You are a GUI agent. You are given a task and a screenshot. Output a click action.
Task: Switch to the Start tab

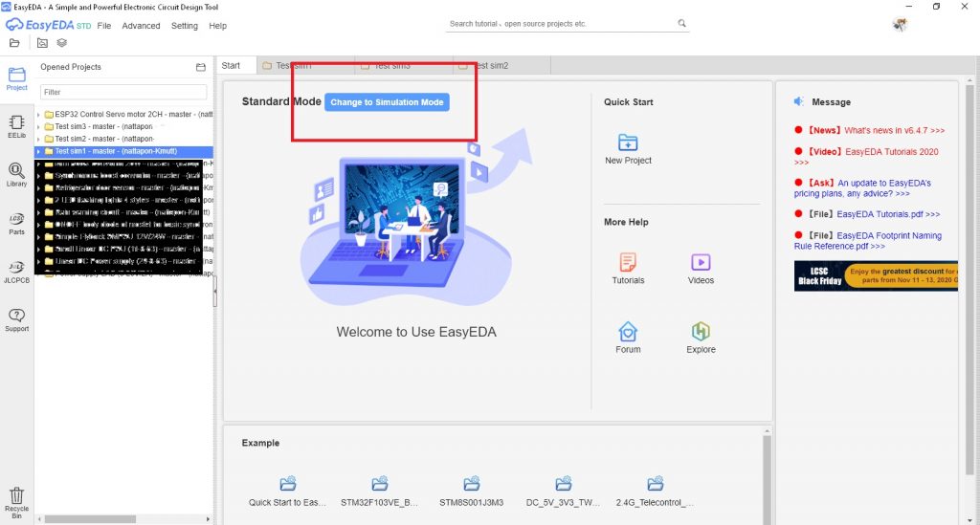(x=231, y=66)
